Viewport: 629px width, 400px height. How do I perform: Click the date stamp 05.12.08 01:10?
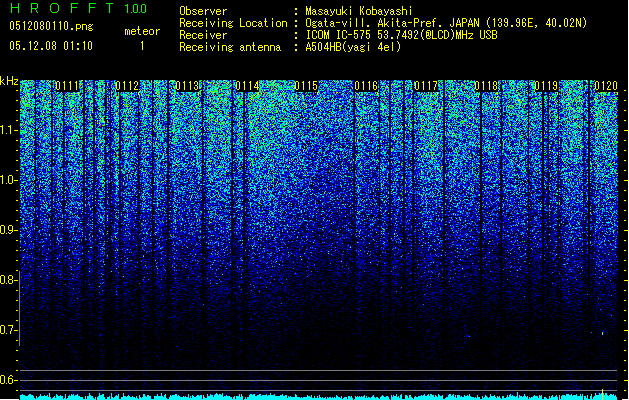coord(51,46)
